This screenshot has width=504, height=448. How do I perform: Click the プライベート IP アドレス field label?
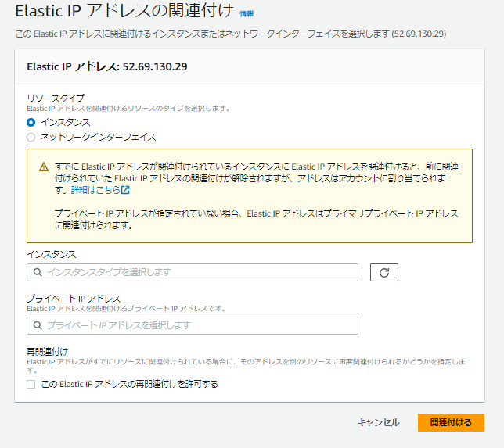click(74, 299)
